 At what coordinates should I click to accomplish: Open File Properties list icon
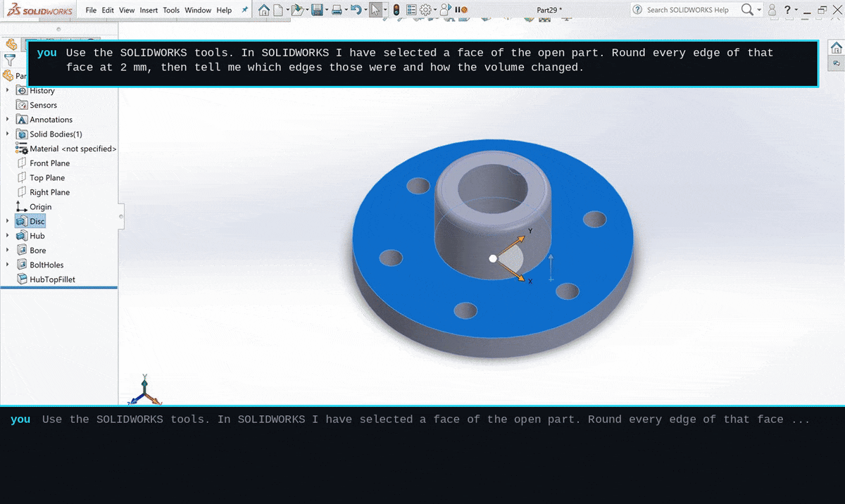click(411, 10)
